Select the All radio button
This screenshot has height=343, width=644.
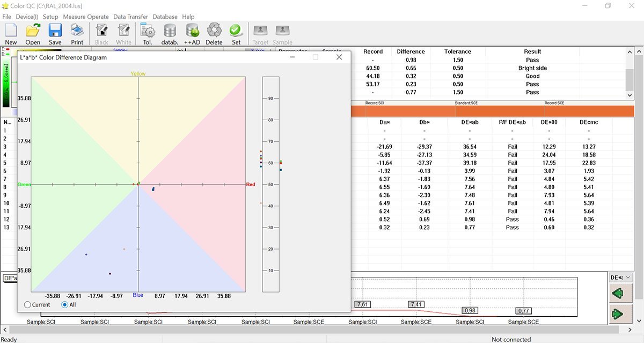[x=65, y=305]
